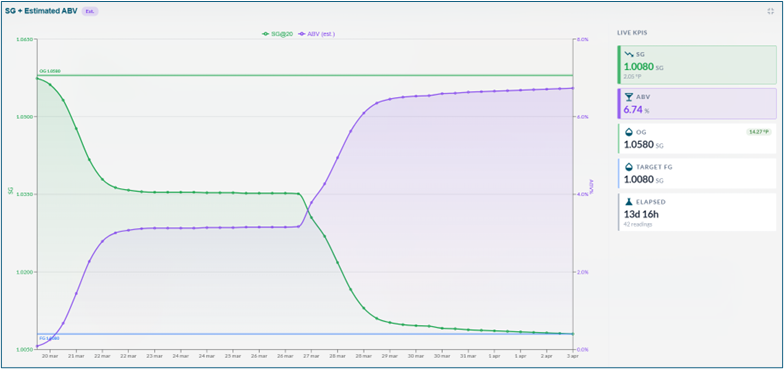The height and width of the screenshot is (369, 784).
Task: Click the 'LIVE KPIS' heading
Action: [x=632, y=33]
